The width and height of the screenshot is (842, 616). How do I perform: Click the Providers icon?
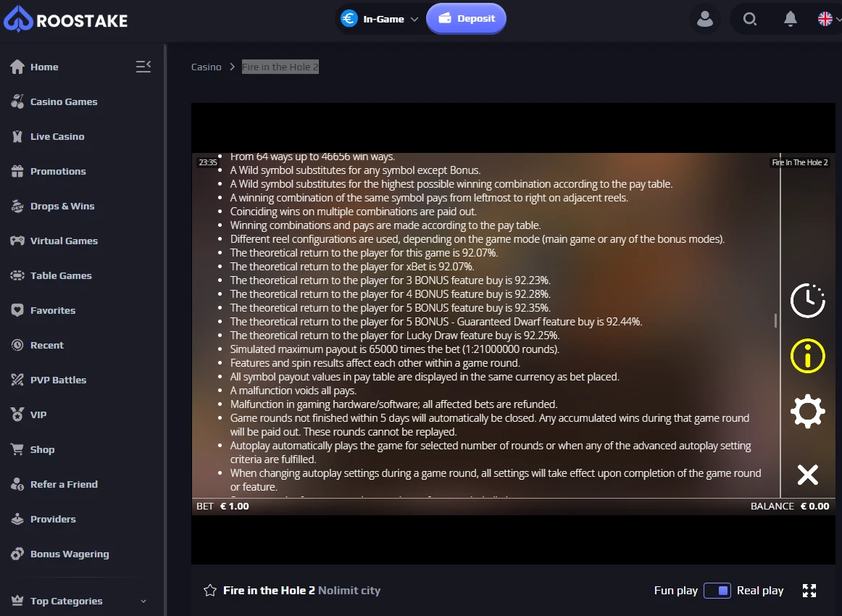(17, 520)
